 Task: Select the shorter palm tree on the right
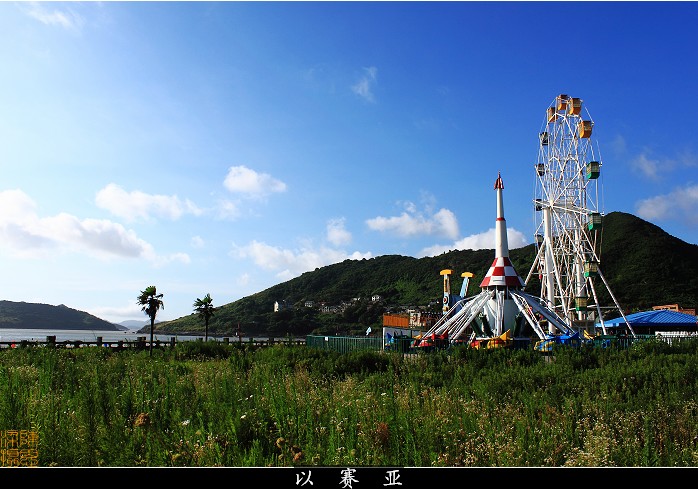pyautogui.click(x=204, y=308)
